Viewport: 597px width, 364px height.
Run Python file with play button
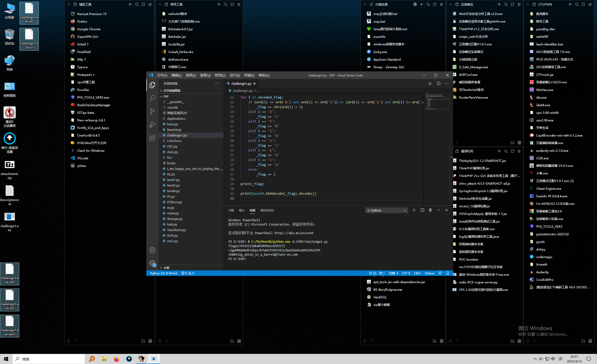pyautogui.click(x=430, y=84)
